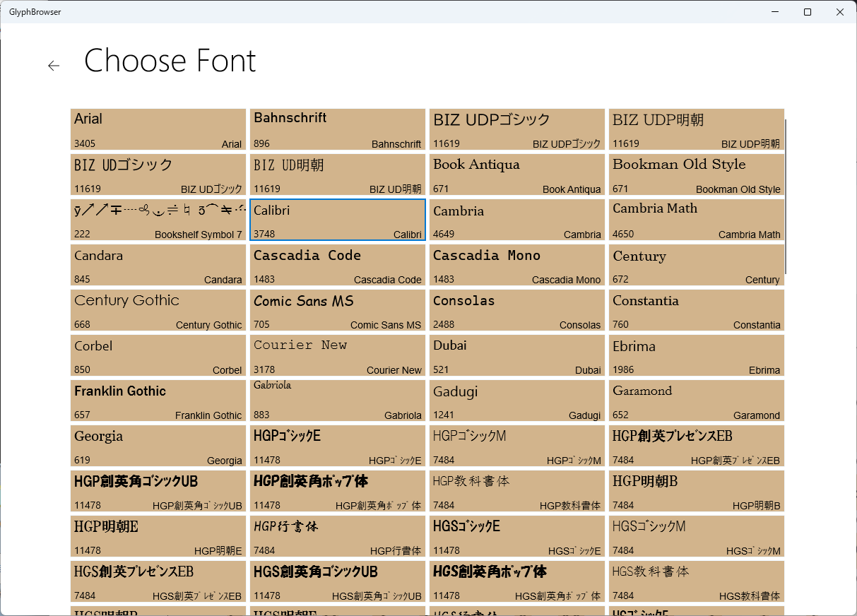857x616 pixels.
Task: Select the Dubai font tile
Action: (517, 356)
